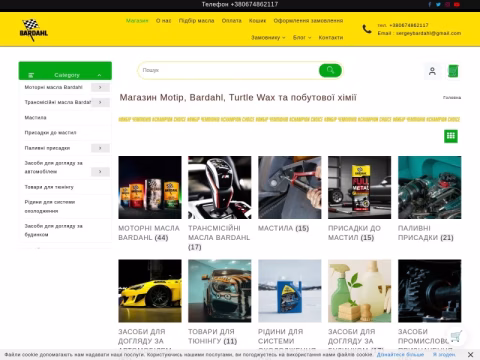Select Рідини для системи охолодження sidebar link
This screenshot has height=360, width=480.
coord(50,206)
